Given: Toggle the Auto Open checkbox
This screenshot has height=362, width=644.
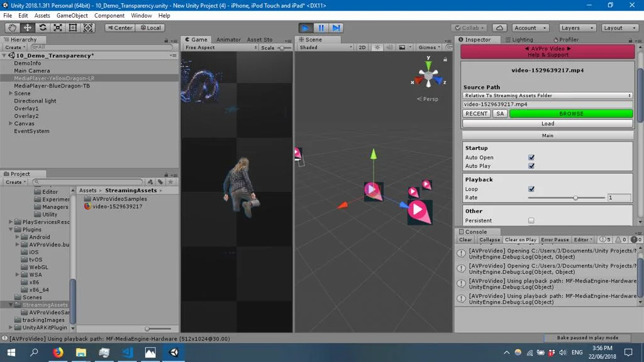Looking at the screenshot, I should pyautogui.click(x=531, y=157).
